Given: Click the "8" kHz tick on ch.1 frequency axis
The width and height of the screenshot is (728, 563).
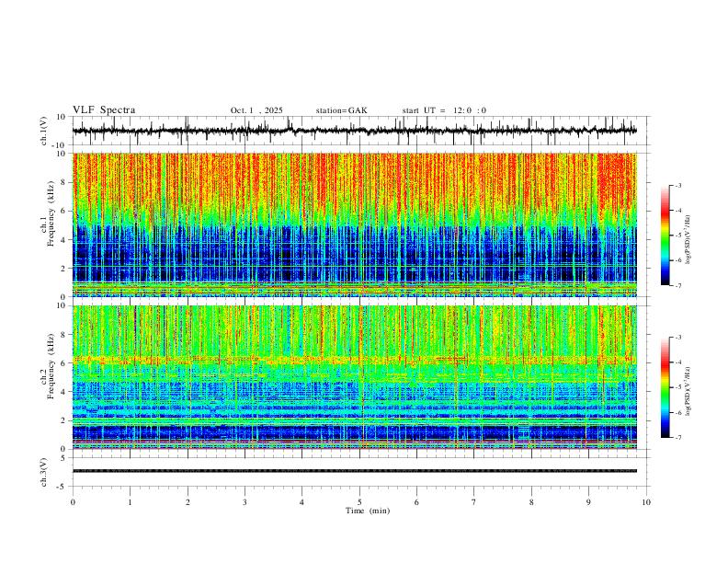Looking at the screenshot, I should (x=63, y=182).
